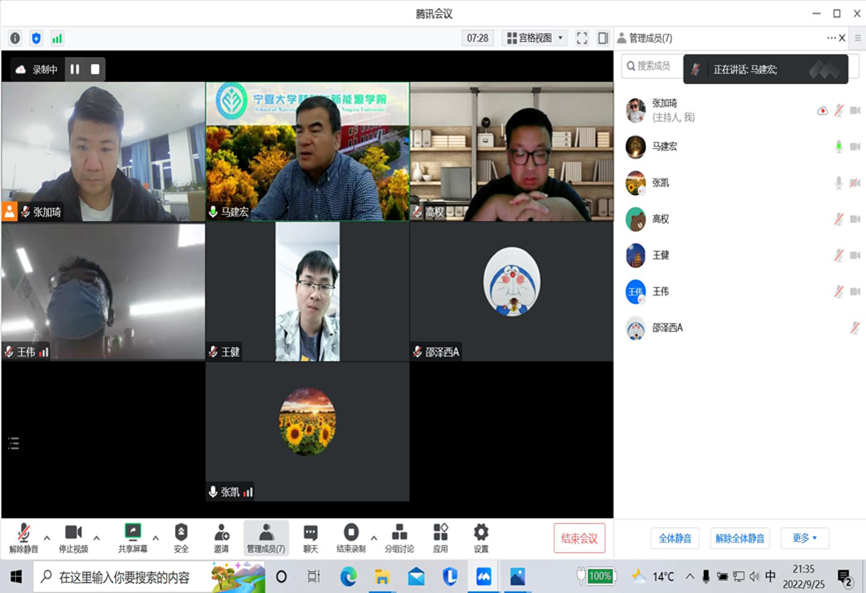The width and height of the screenshot is (866, 593).
Task: Pause the recording with the pause button
Action: point(74,69)
